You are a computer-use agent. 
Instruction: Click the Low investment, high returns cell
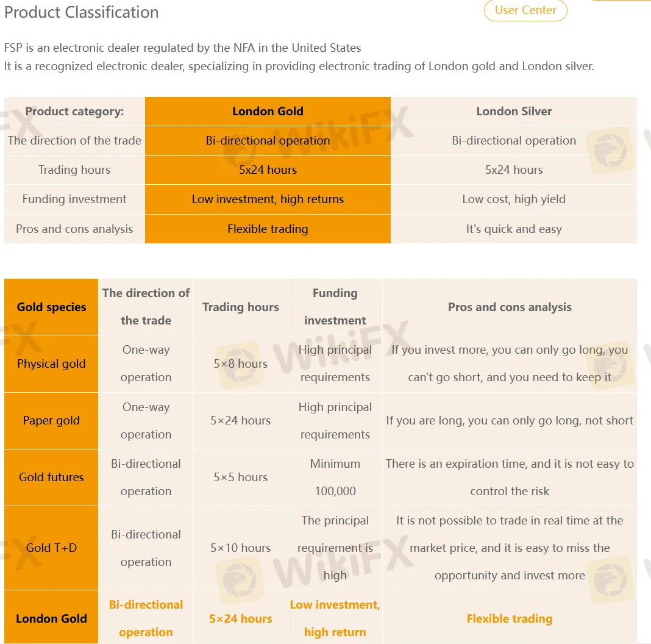pyautogui.click(x=268, y=199)
